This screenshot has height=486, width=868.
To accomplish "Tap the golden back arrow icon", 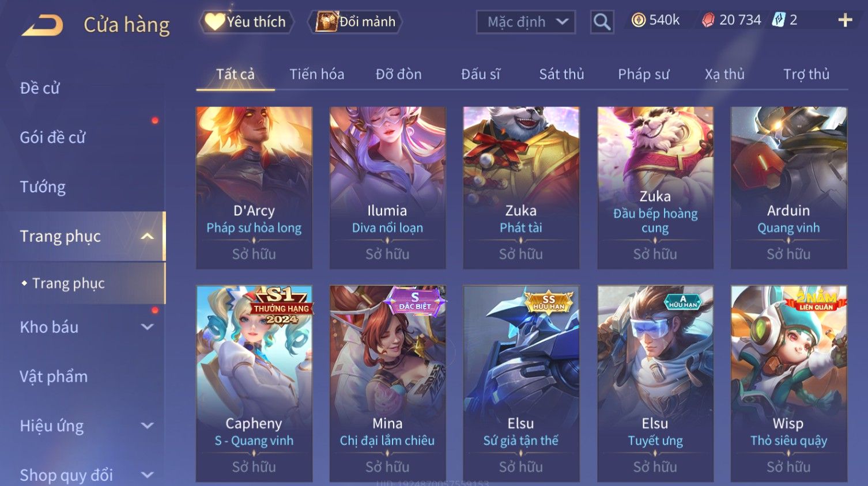I will point(42,25).
